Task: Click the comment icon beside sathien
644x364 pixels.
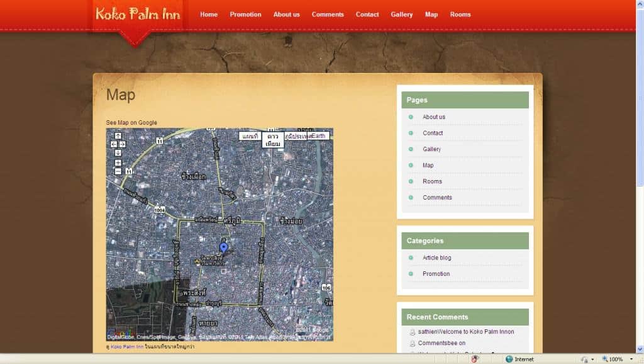Action: click(413, 332)
